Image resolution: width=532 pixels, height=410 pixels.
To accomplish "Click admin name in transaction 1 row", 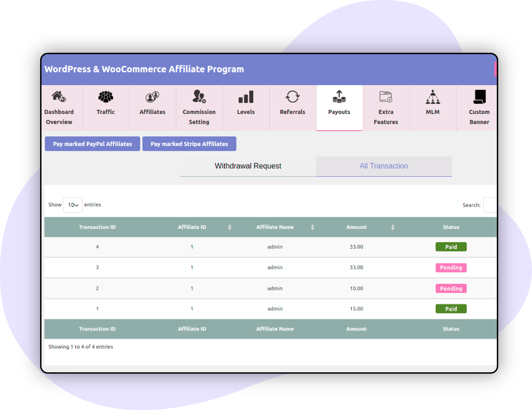I will coord(275,309).
